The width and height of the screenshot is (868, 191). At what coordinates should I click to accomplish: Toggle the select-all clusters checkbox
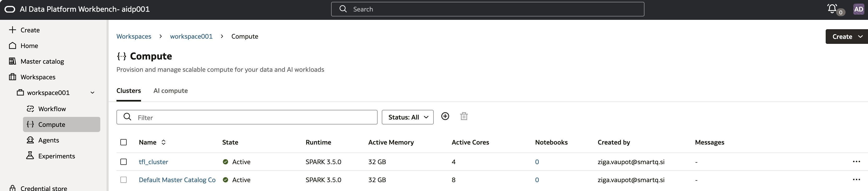(x=124, y=142)
